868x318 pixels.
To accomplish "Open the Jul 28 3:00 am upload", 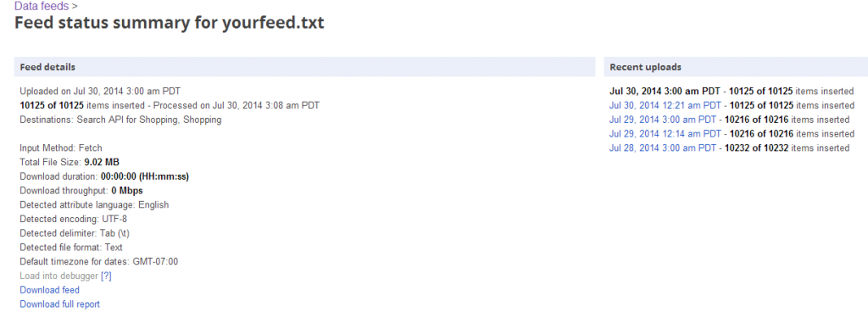I will 663,148.
